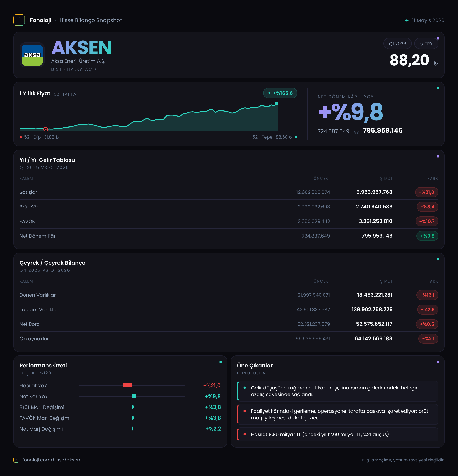This screenshot has width=458, height=476.
Task: Click the +%0,5 badge in Net Borç row
Action: point(427,324)
